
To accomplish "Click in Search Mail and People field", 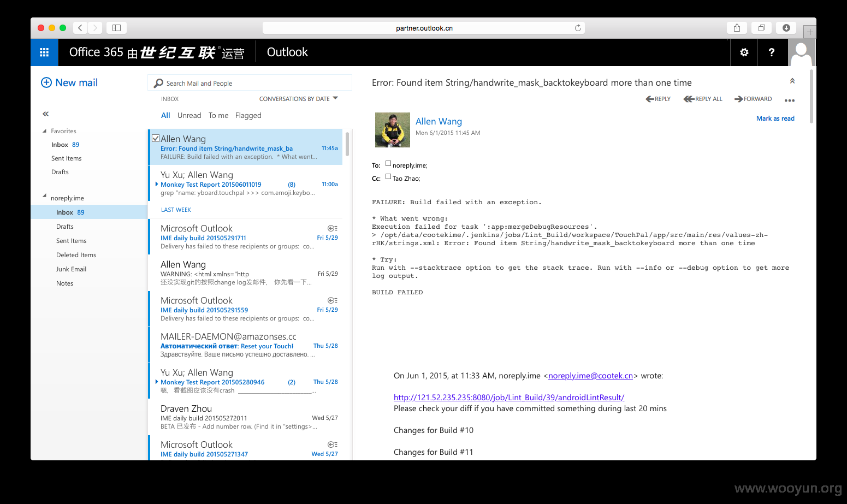I will 250,83.
